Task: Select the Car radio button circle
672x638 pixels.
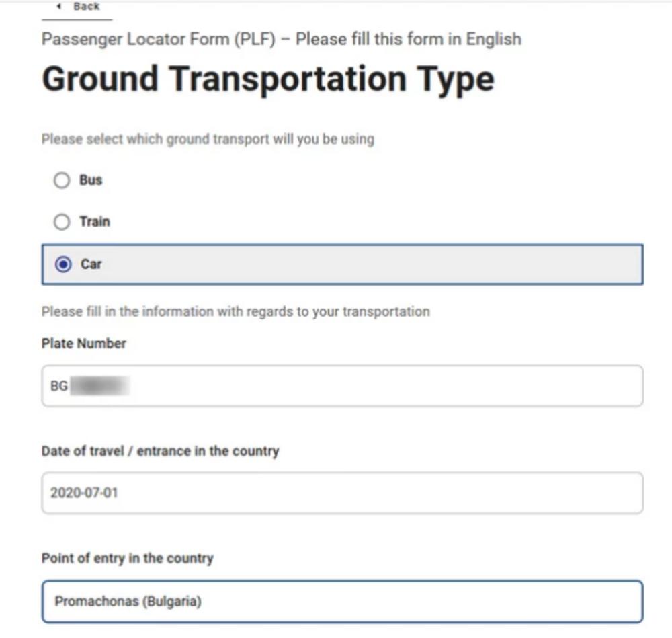Action: pos(63,264)
